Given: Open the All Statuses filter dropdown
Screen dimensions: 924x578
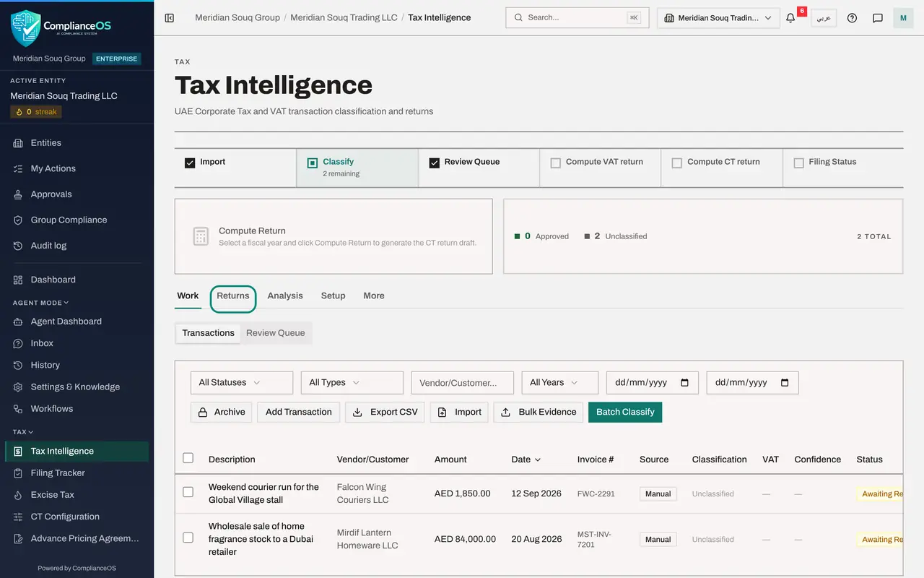Looking at the screenshot, I should [x=242, y=383].
